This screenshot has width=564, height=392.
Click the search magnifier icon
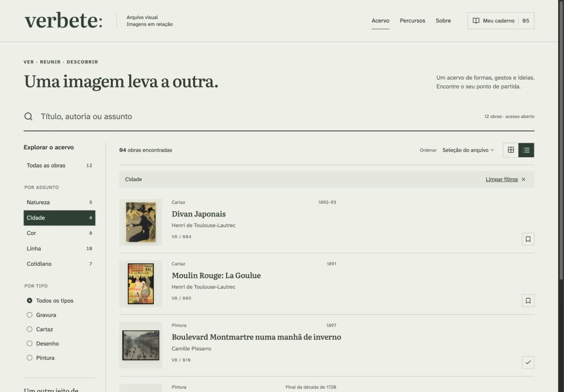28,116
